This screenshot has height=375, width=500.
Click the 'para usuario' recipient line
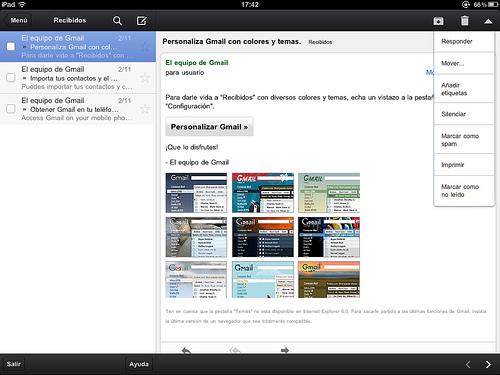[x=185, y=73]
